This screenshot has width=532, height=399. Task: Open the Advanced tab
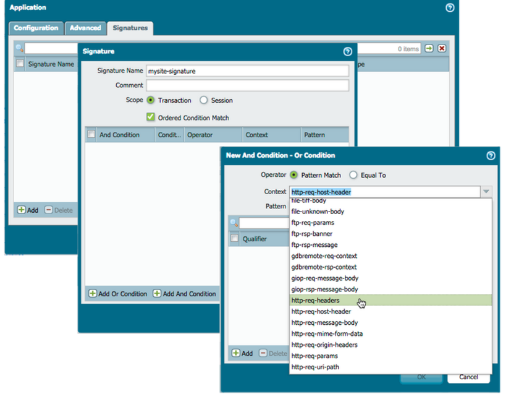coord(85,28)
